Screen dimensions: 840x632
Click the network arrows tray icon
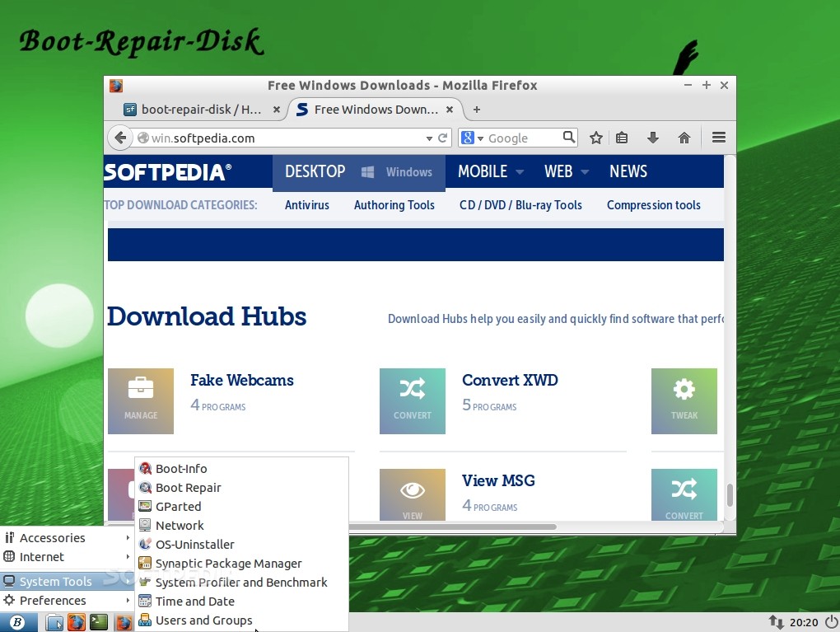[776, 622]
